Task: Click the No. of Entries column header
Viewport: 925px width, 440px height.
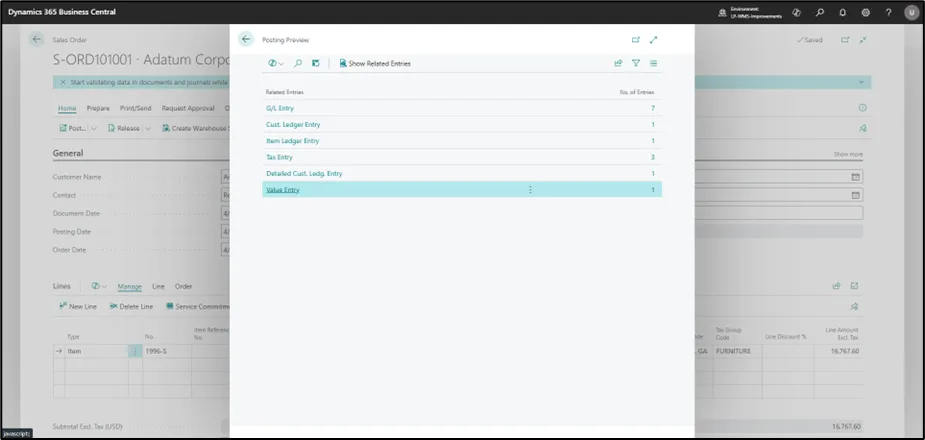Action: 637,93
